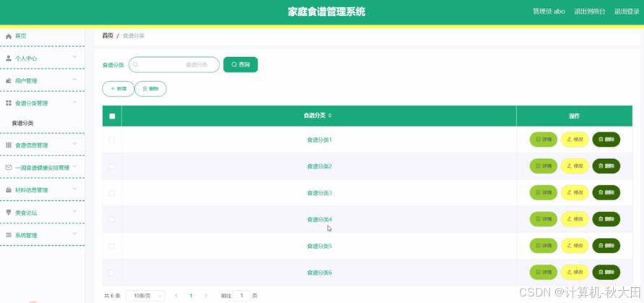This screenshot has height=303, width=644.
Task: Check the checkbox for 食谱分类3 row
Action: pos(111,193)
